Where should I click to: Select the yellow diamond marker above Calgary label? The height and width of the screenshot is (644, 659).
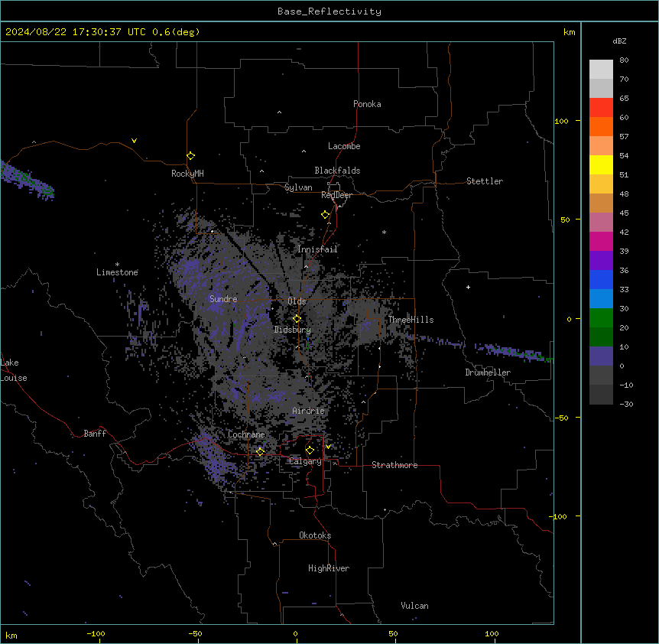[x=310, y=450]
